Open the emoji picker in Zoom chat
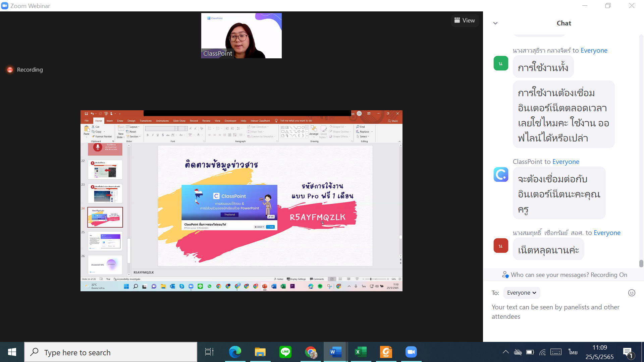 (x=632, y=293)
